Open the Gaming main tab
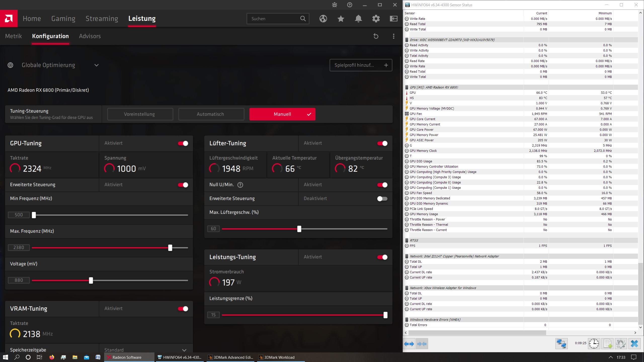The image size is (644, 362). [x=63, y=19]
